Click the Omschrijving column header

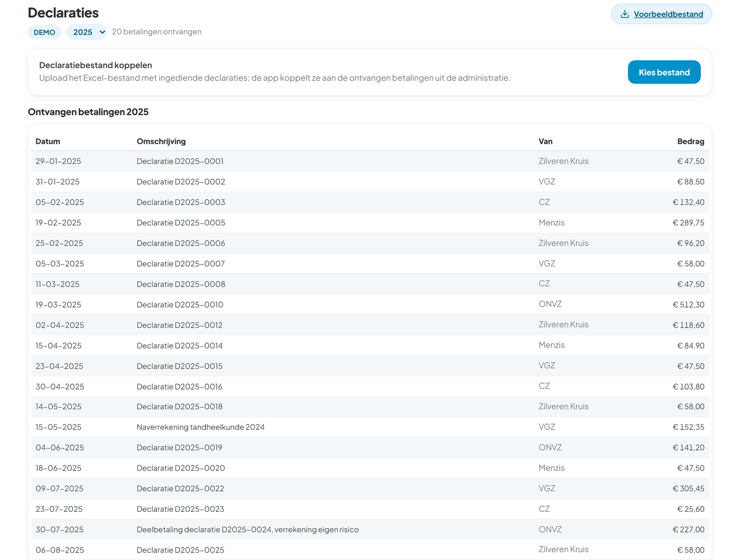click(161, 141)
